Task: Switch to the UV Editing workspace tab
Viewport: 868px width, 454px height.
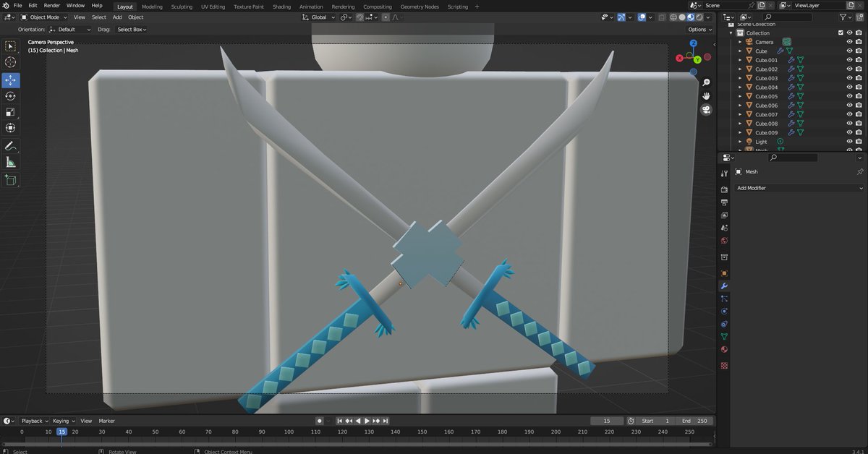Action: pyautogui.click(x=213, y=7)
